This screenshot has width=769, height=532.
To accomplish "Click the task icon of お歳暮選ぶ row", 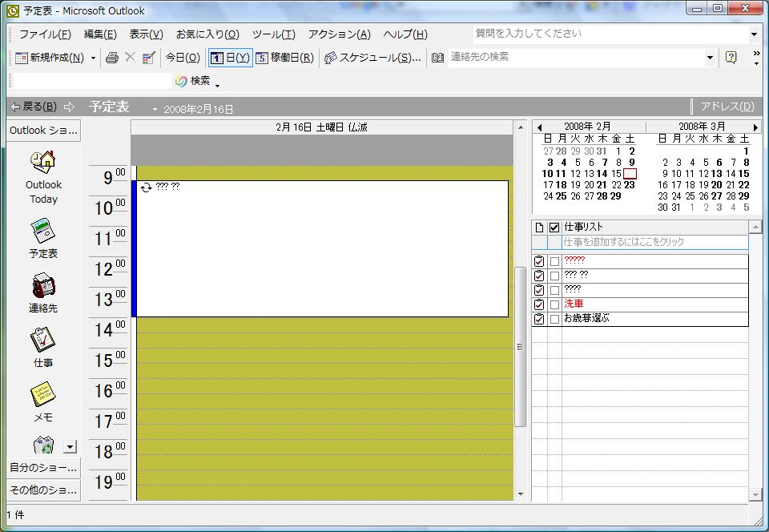I will [539, 319].
